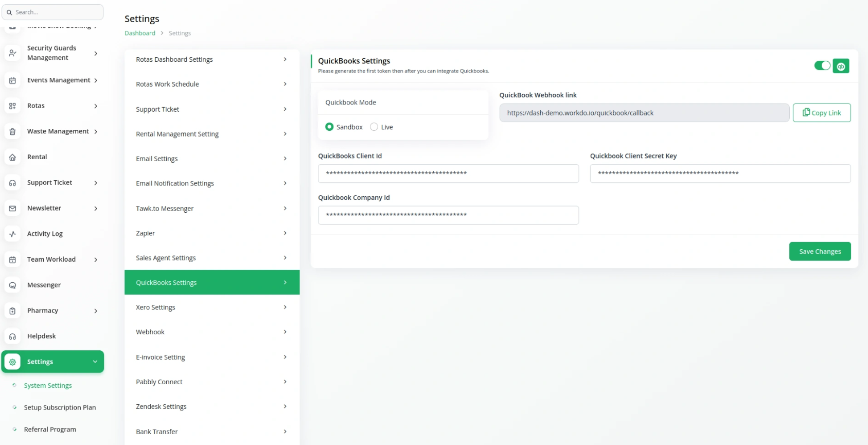
Task: Open Activity Log in the sidebar
Action: coord(45,234)
